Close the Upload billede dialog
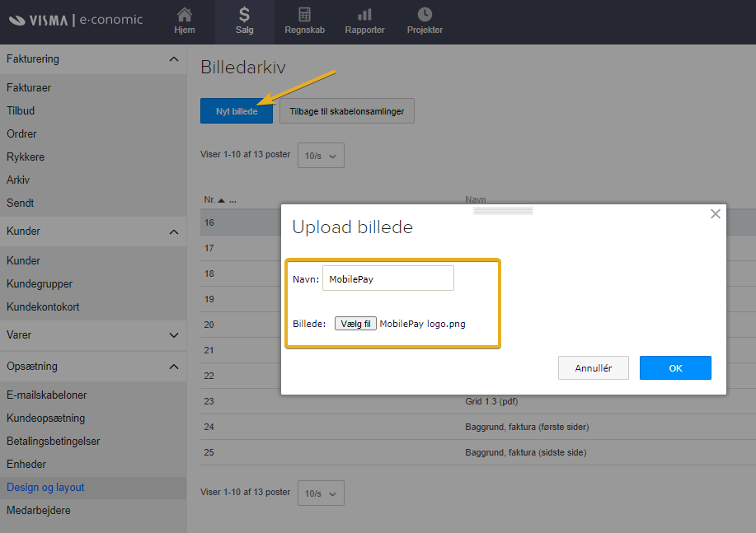 tap(715, 214)
